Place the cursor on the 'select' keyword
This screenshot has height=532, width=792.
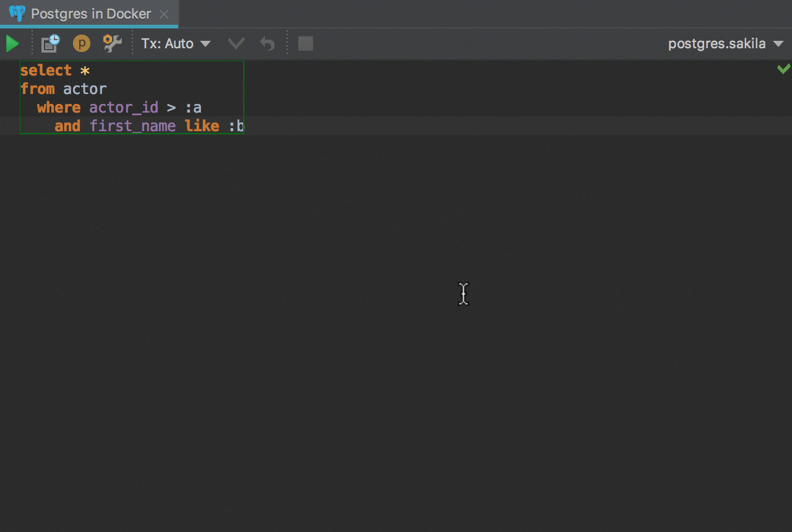pos(46,71)
